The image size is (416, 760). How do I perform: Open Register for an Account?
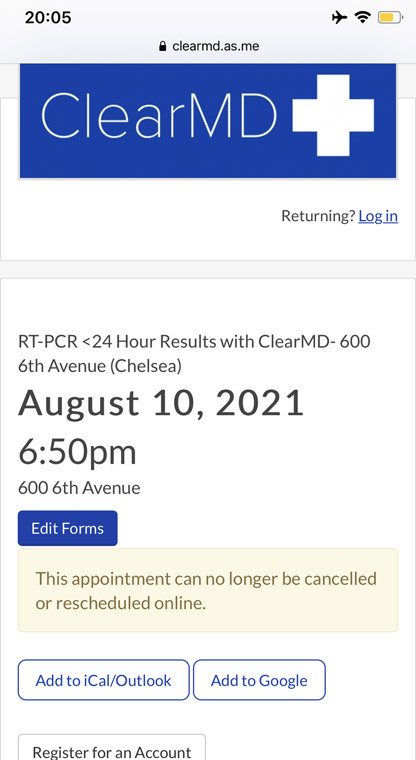(x=112, y=749)
